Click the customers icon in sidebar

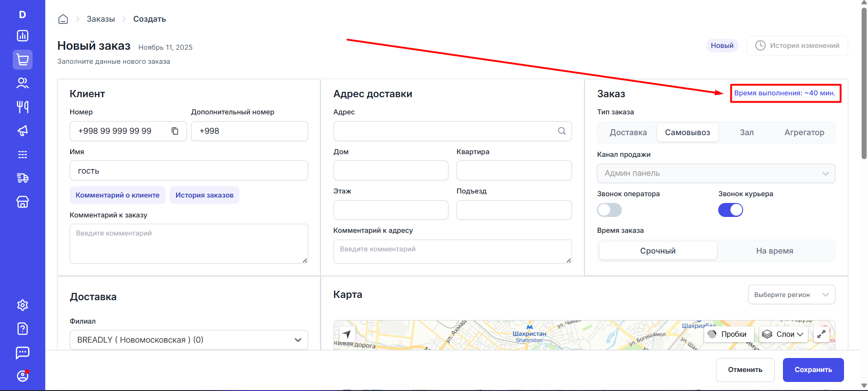[x=23, y=83]
